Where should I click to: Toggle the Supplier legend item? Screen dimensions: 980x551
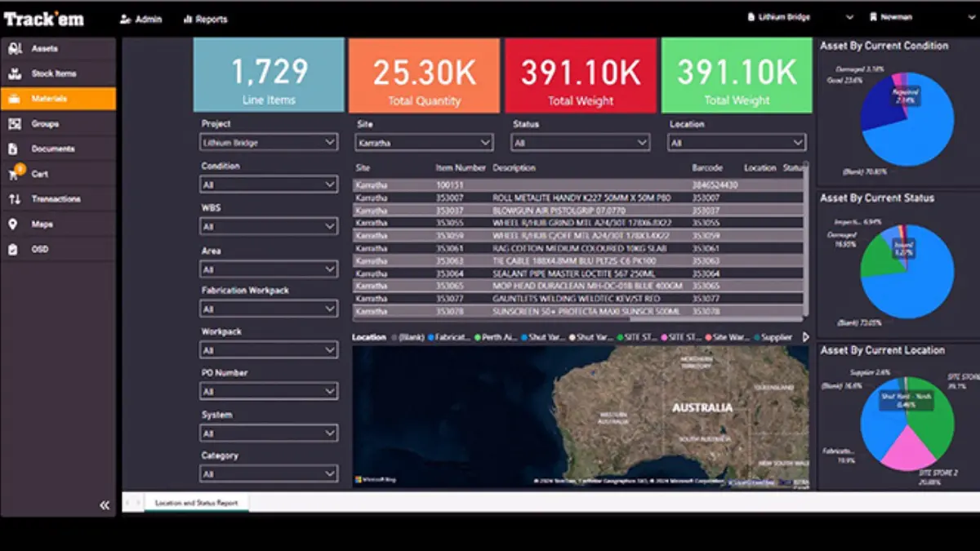774,336
